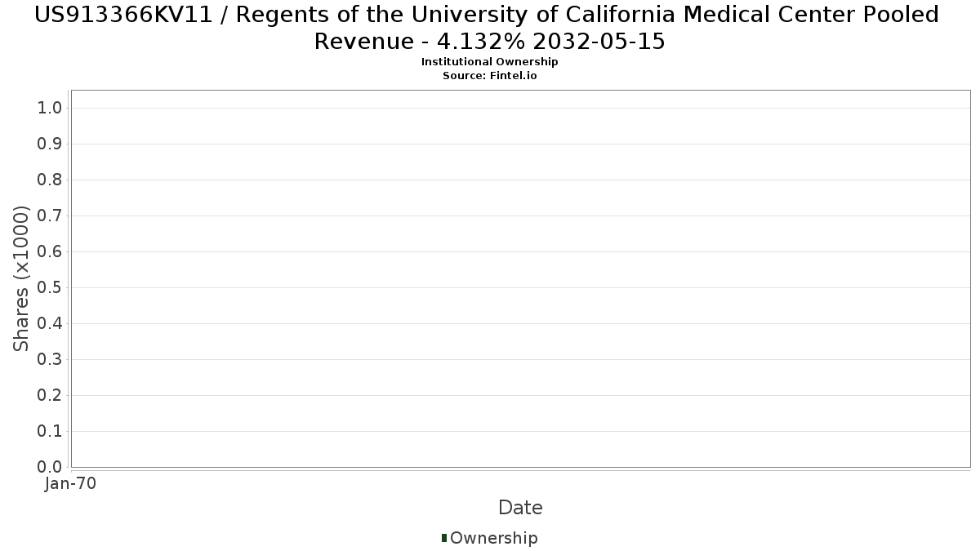This screenshot has width=980, height=551.
Task: Open the Source: Fintel.io link text
Action: (490, 76)
